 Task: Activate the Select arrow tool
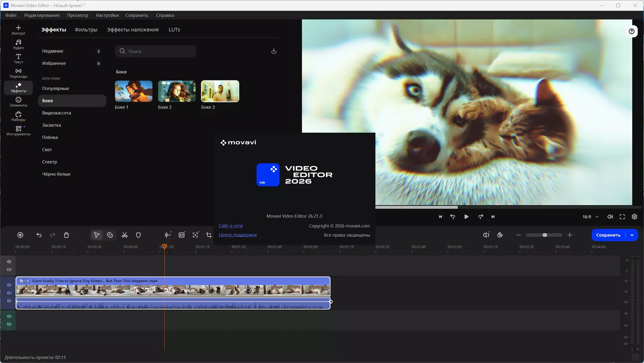(x=96, y=235)
